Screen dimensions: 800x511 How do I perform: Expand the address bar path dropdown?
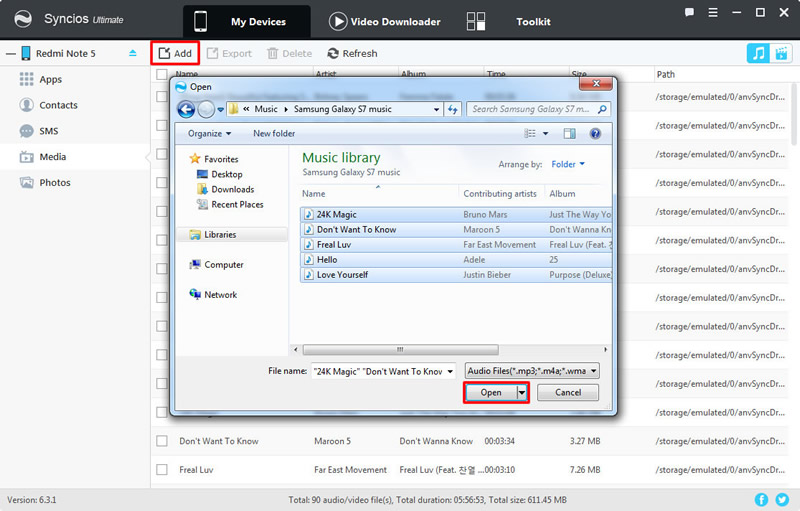point(436,109)
